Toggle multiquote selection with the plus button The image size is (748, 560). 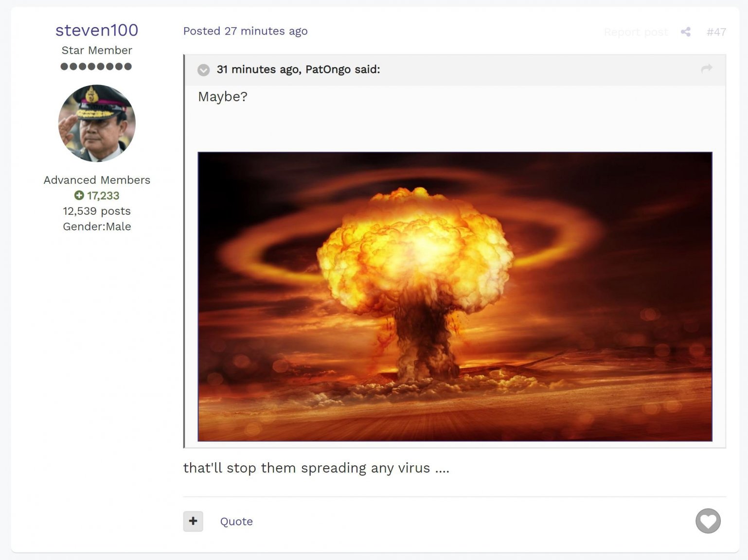tap(193, 521)
